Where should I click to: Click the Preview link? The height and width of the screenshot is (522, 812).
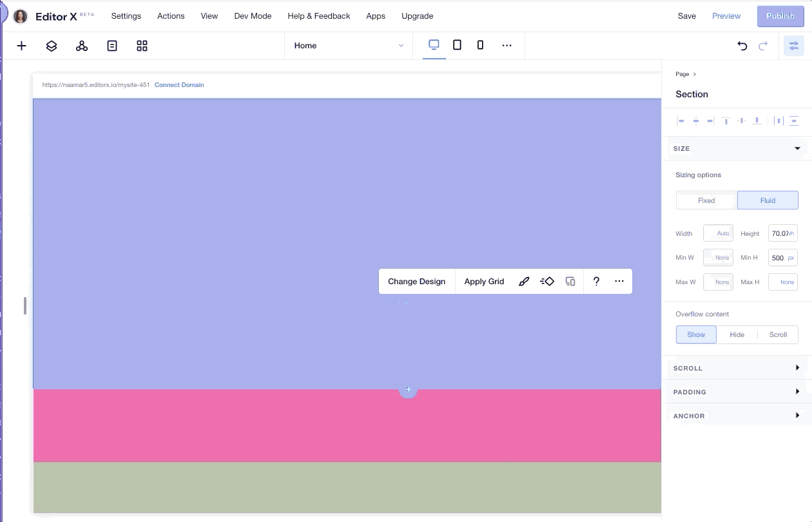click(726, 16)
